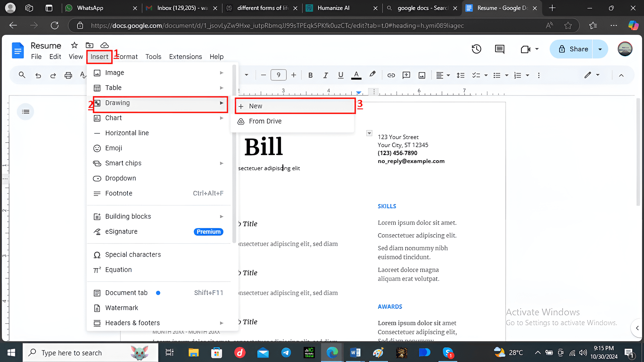Screen dimensions: 644x362
Task: Expand the meeting options arrow
Action: pyautogui.click(x=537, y=49)
